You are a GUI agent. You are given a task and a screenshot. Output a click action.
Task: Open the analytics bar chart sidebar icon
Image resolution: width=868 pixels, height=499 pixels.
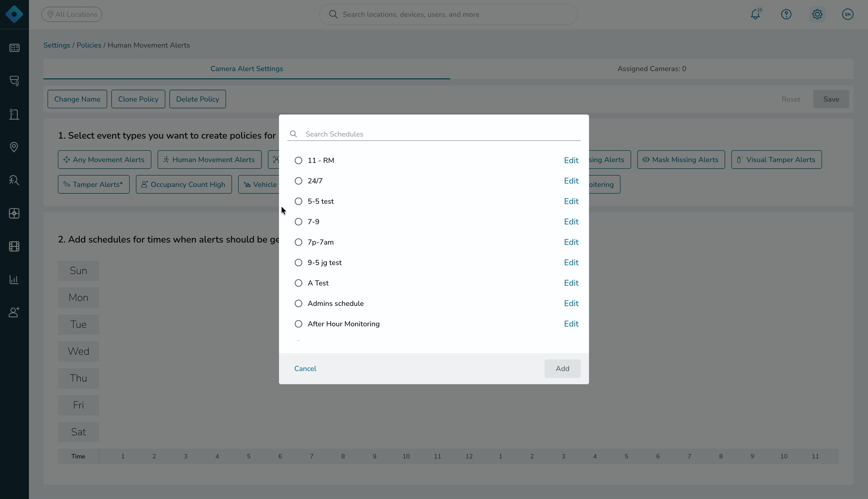point(14,279)
